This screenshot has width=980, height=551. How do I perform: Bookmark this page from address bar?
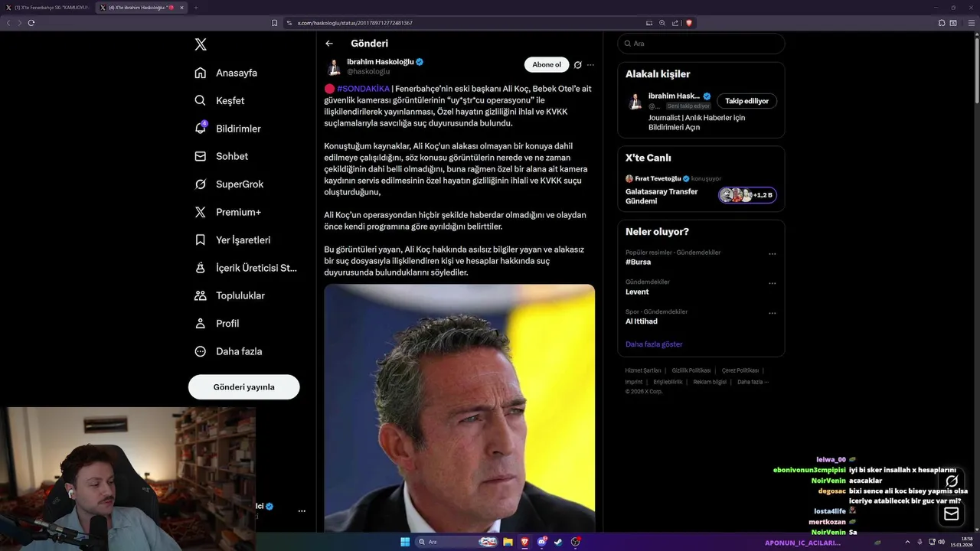[x=275, y=23]
